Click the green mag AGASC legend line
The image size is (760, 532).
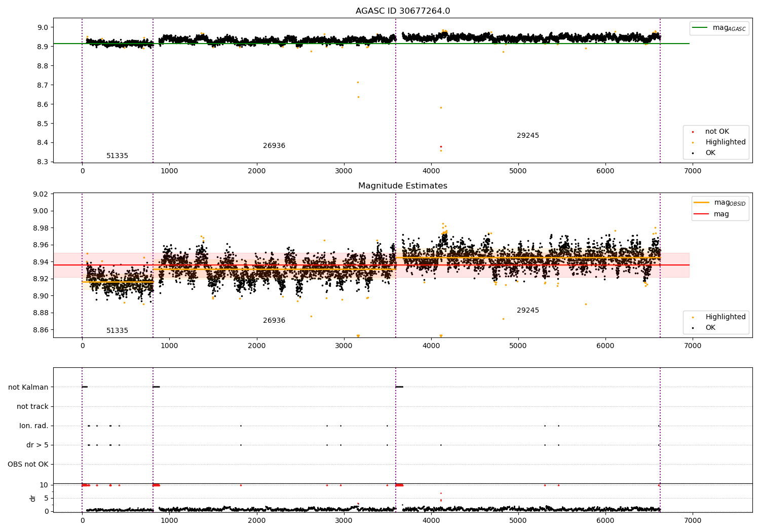click(x=700, y=28)
